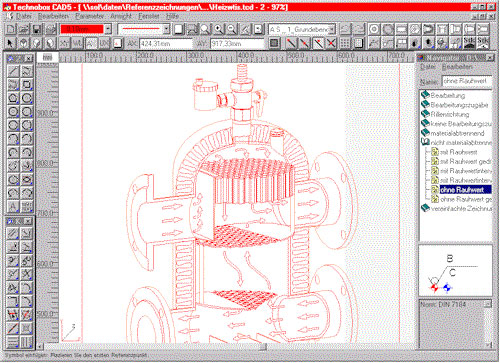Click the red 0.10mm line color swatch

82,29
